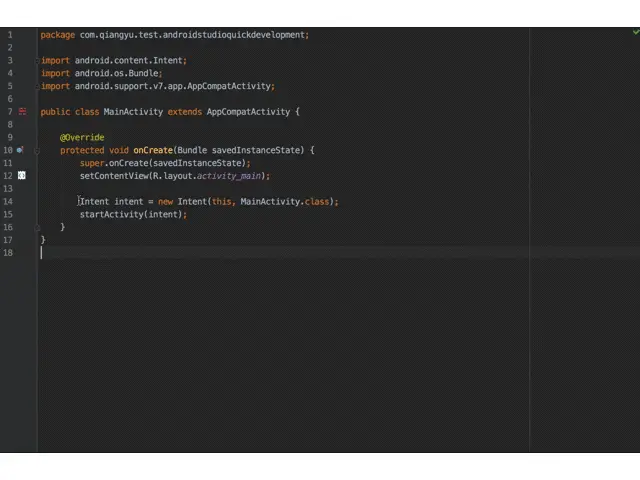Collapse the onCreate method fold marker on line 10
This screenshot has height=480, width=640.
coord(37,151)
